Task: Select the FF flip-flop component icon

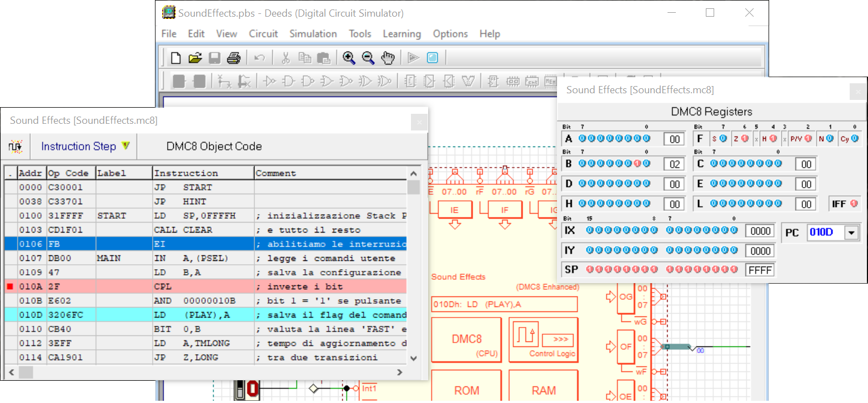Action: pyautogui.click(x=492, y=82)
